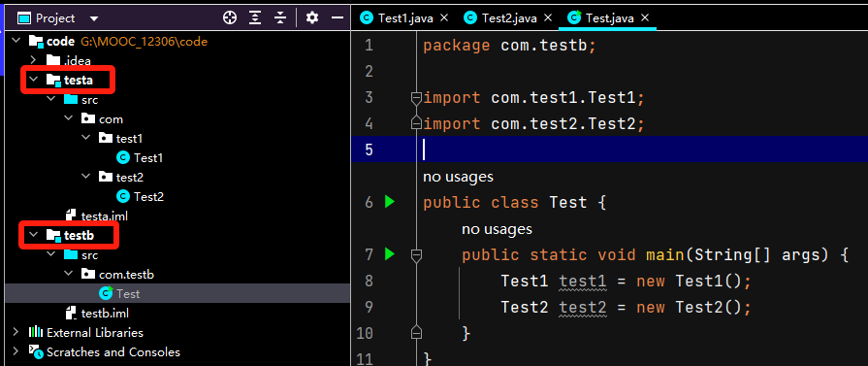Collapse the test1 package

tap(85, 138)
